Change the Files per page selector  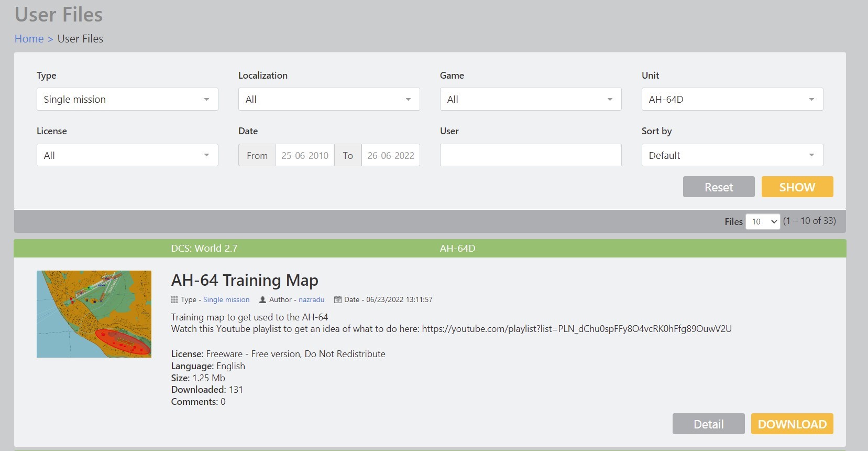click(763, 221)
